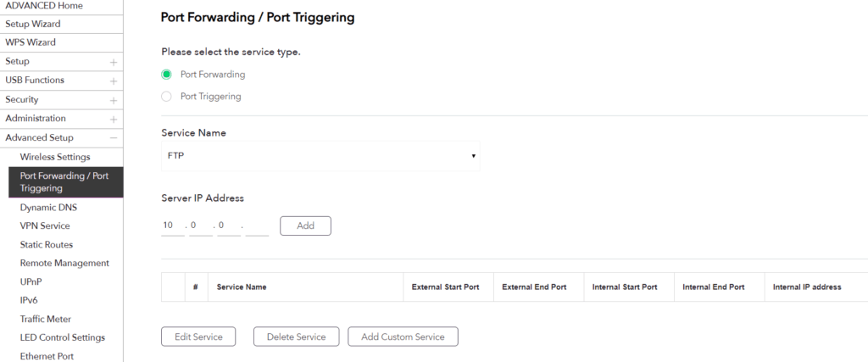Go to Dynamic DNS page
The height and width of the screenshot is (362, 868).
tap(49, 207)
